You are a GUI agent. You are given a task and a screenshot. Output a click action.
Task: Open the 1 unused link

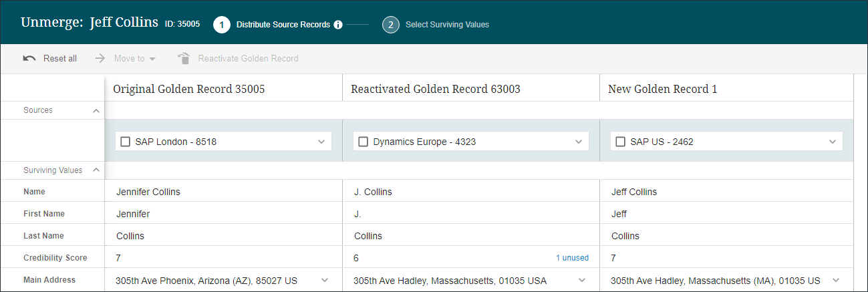572,258
